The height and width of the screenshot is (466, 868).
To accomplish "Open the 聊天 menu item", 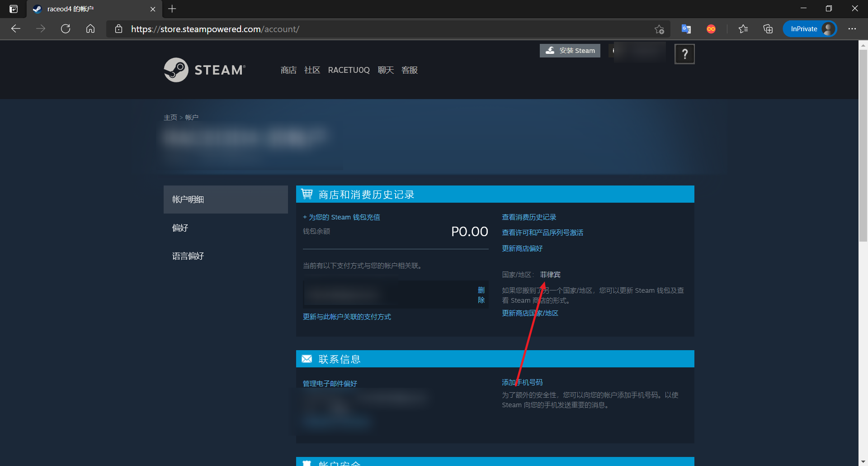I will click(x=386, y=70).
